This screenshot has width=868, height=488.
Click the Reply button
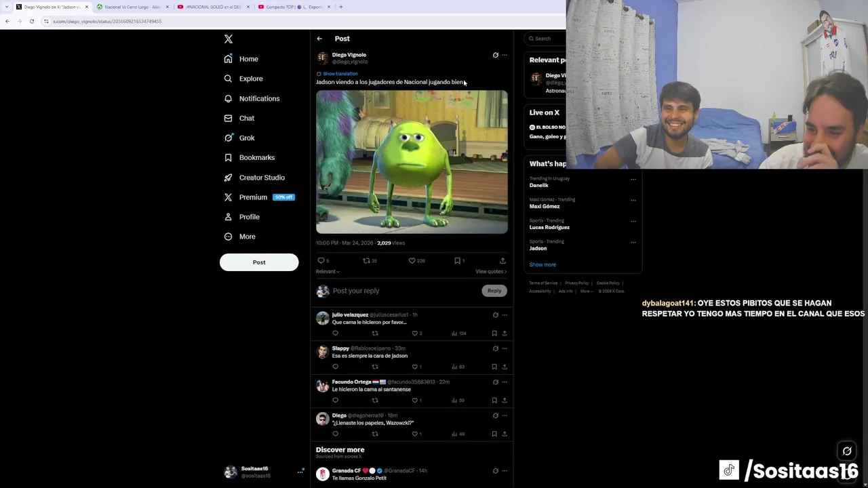coord(494,291)
